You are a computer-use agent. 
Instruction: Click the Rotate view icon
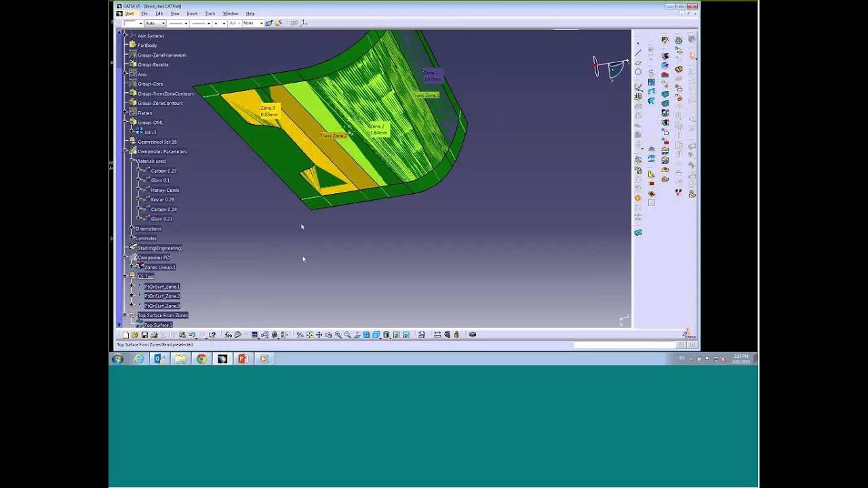coord(328,335)
